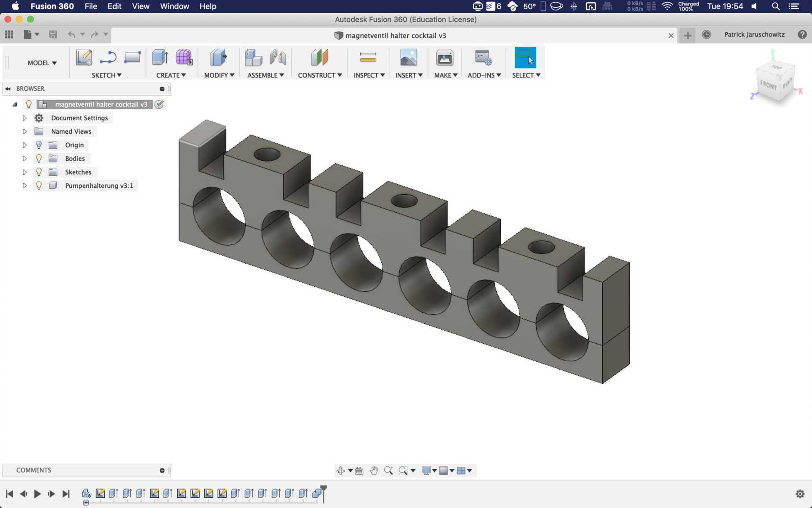
Task: Expand the Document Settings tree node
Action: click(25, 118)
